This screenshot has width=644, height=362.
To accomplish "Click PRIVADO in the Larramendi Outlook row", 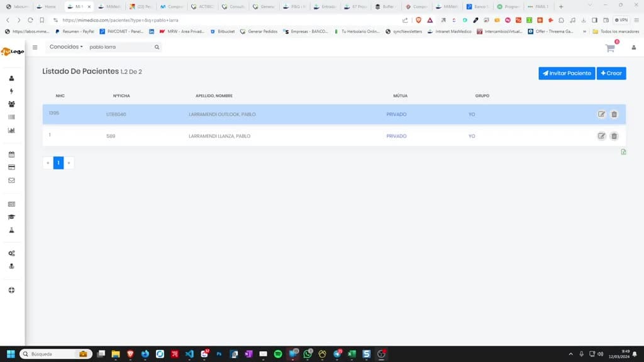I will point(396,114).
